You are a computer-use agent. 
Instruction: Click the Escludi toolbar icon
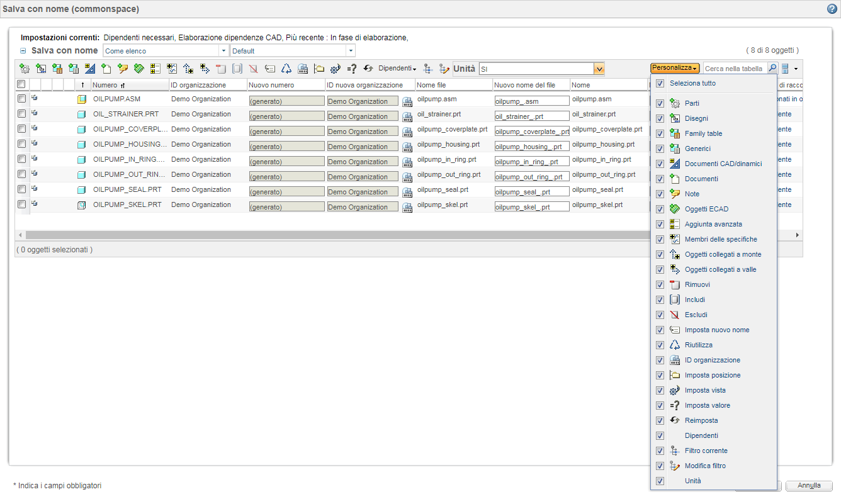[254, 69]
